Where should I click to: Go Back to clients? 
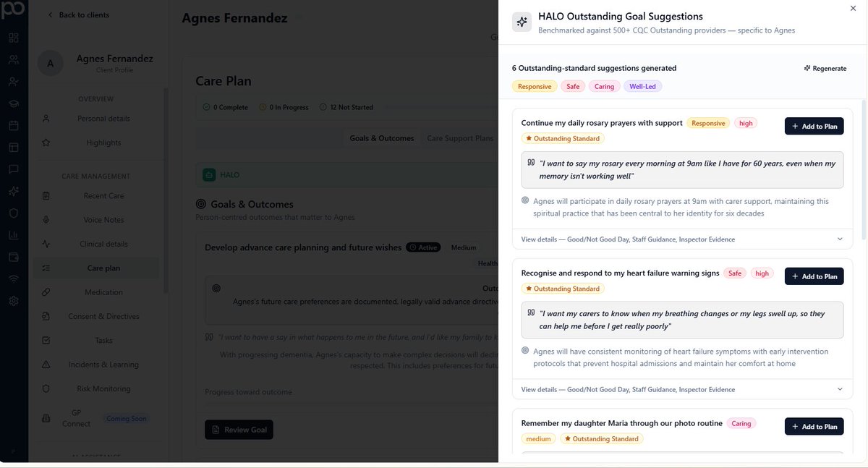tap(78, 14)
